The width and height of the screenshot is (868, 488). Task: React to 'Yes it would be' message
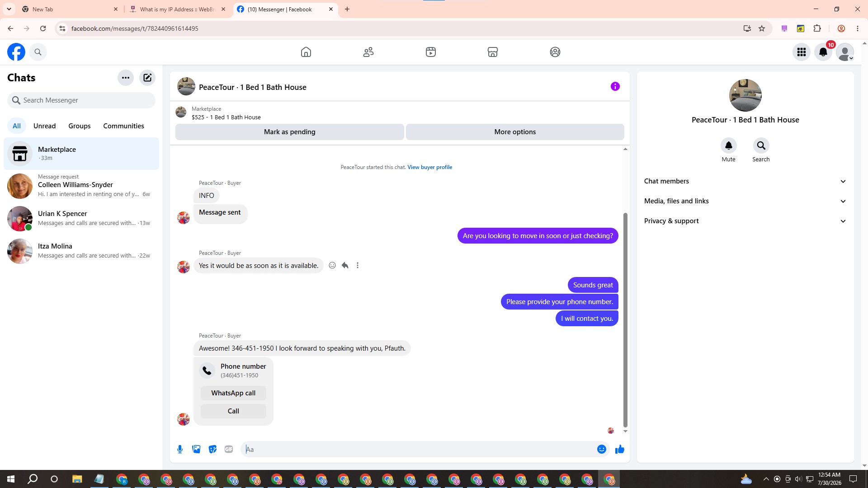click(x=332, y=266)
